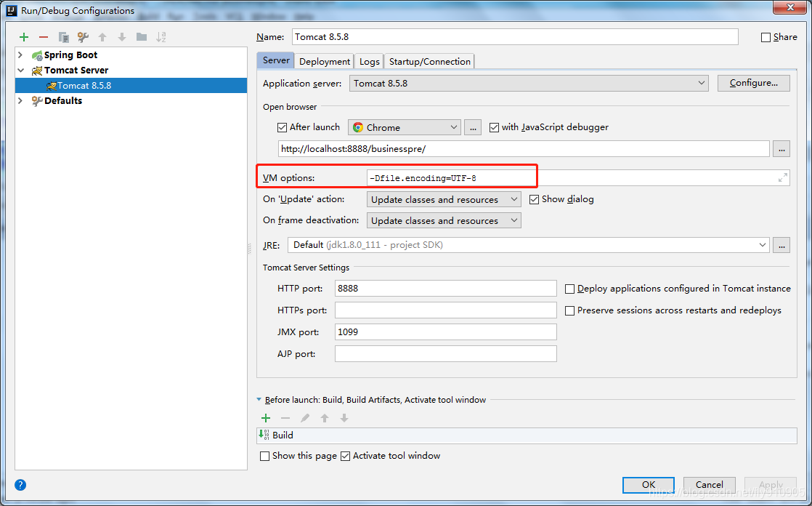Click the OK button
This screenshot has width=812, height=506.
[649, 485]
